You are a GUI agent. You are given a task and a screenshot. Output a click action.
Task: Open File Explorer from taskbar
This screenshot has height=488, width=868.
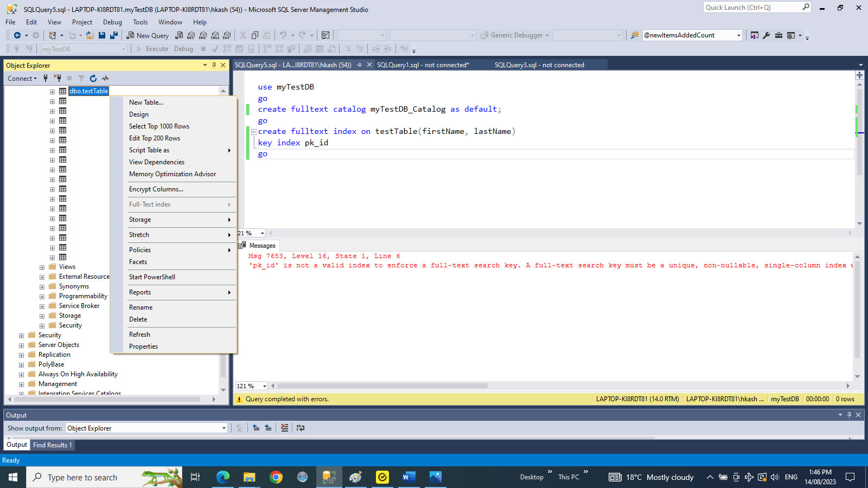(x=250, y=477)
